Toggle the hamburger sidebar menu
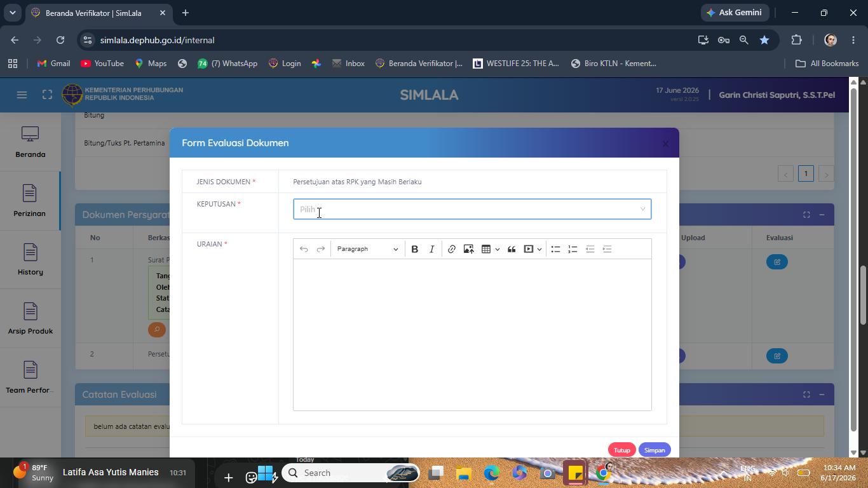This screenshot has height=488, width=868. (x=22, y=95)
